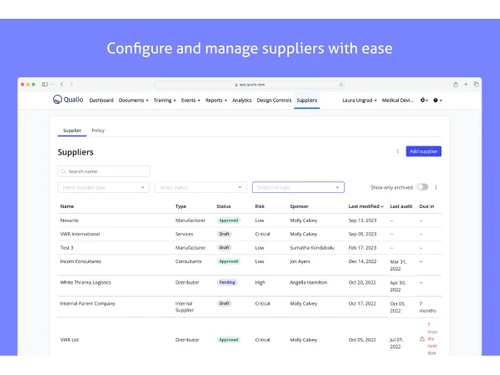Go back with the browser back arrow
This screenshot has height=375, width=500.
62,84
